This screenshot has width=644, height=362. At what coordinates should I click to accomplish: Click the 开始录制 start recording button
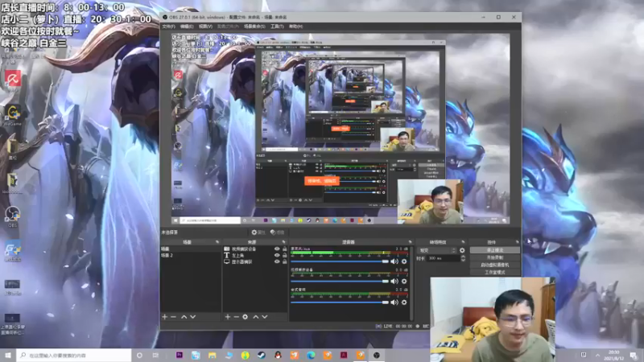(494, 257)
